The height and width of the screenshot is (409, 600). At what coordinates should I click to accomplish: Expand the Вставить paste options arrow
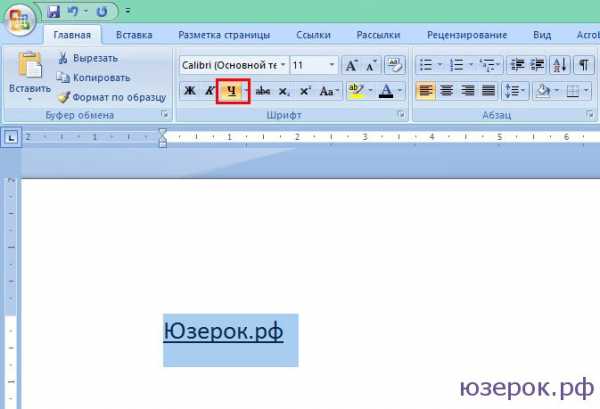[29, 99]
